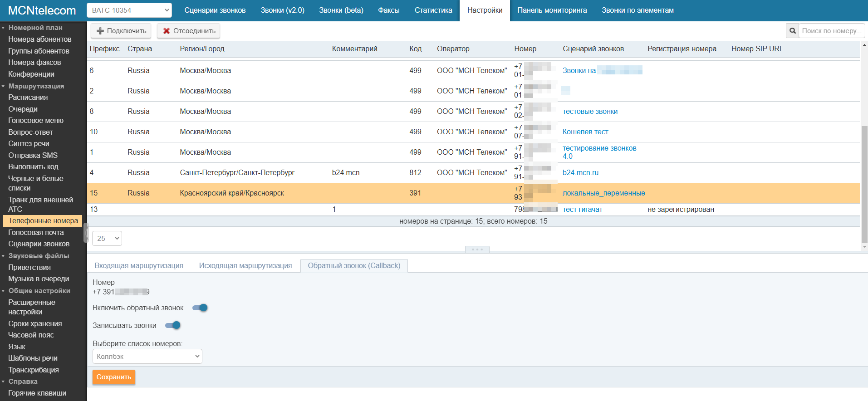The image size is (868, 401).
Task: Click the panel splitter dots handle
Action: tap(477, 249)
